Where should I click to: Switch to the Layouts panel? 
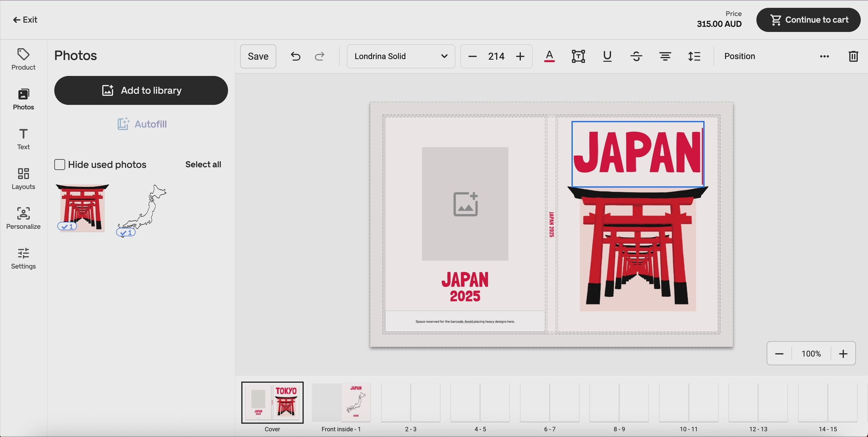pyautogui.click(x=23, y=178)
